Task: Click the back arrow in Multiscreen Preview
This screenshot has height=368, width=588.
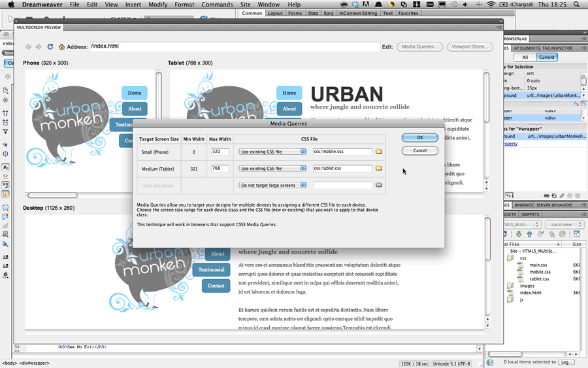Action: [x=29, y=46]
